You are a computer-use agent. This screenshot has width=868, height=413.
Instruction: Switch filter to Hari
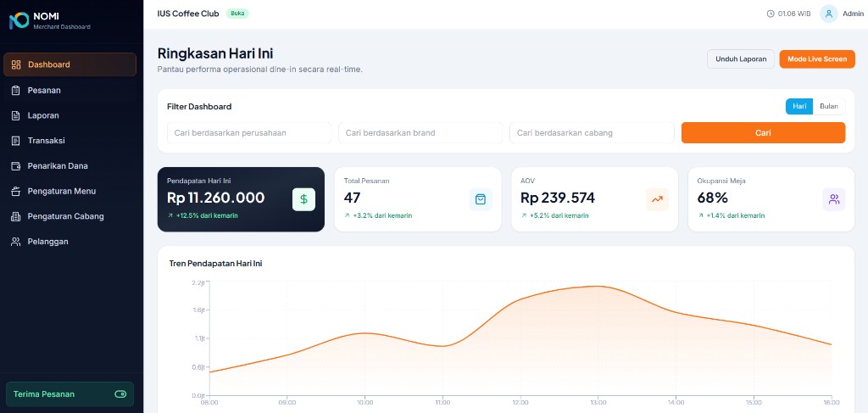(x=798, y=106)
